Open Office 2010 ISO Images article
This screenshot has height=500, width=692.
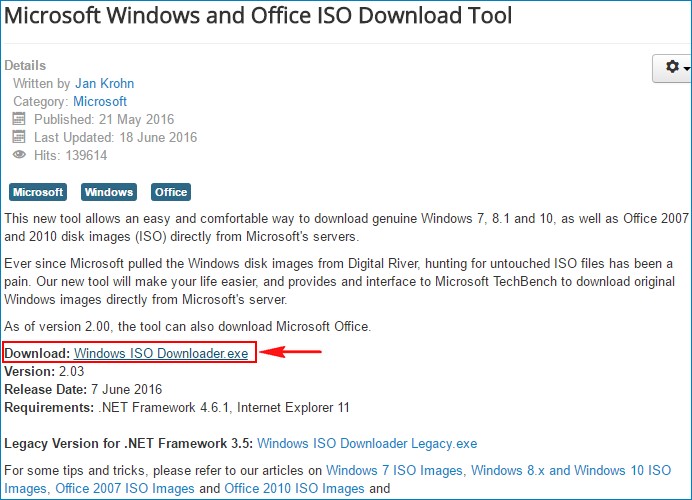[294, 489]
